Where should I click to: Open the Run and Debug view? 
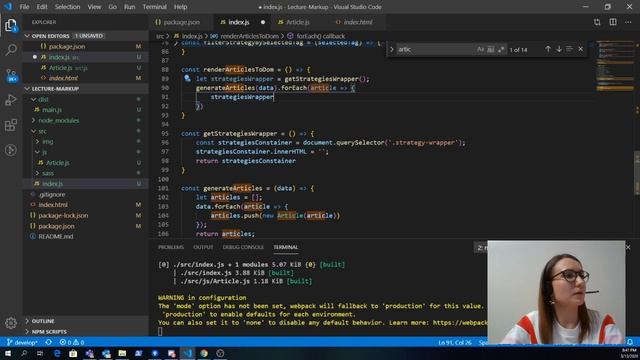[11, 100]
